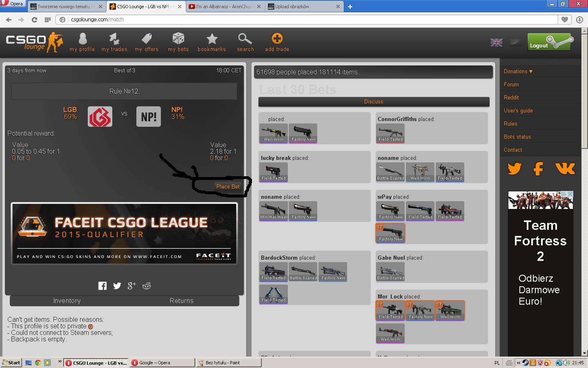Select ConnorGriffiths' Field-Tested item

[390, 133]
